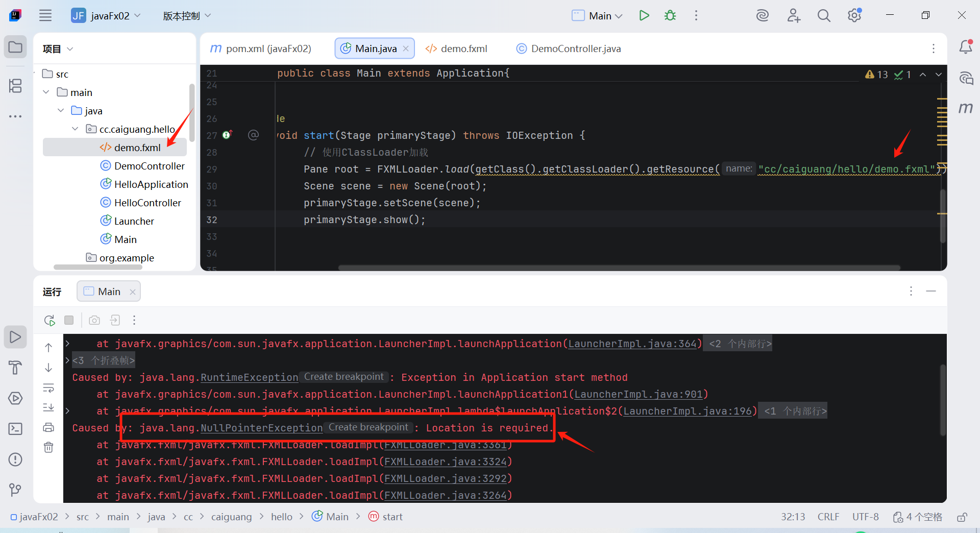Screen dimensions: 980x533
Task: Click Create breakpoint for NullPointerException
Action: pos(369,427)
